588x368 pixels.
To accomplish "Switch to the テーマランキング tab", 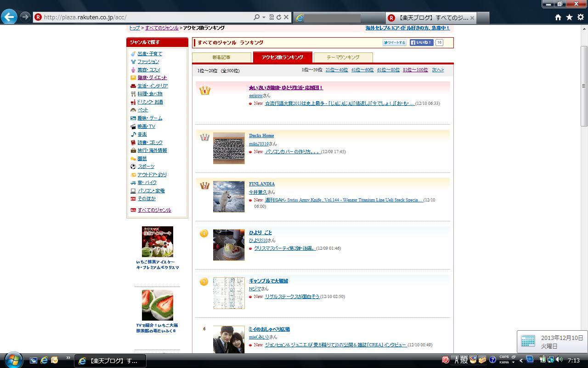I will pyautogui.click(x=343, y=57).
